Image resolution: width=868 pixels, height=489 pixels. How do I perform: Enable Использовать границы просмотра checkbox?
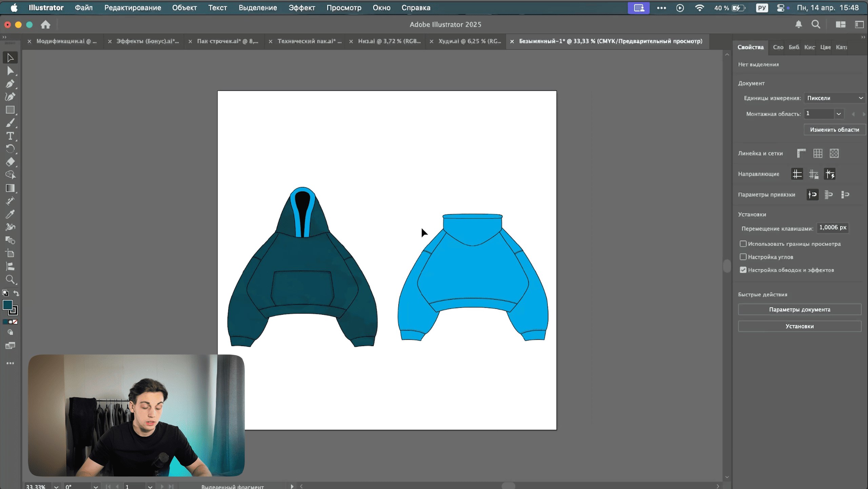[743, 244]
